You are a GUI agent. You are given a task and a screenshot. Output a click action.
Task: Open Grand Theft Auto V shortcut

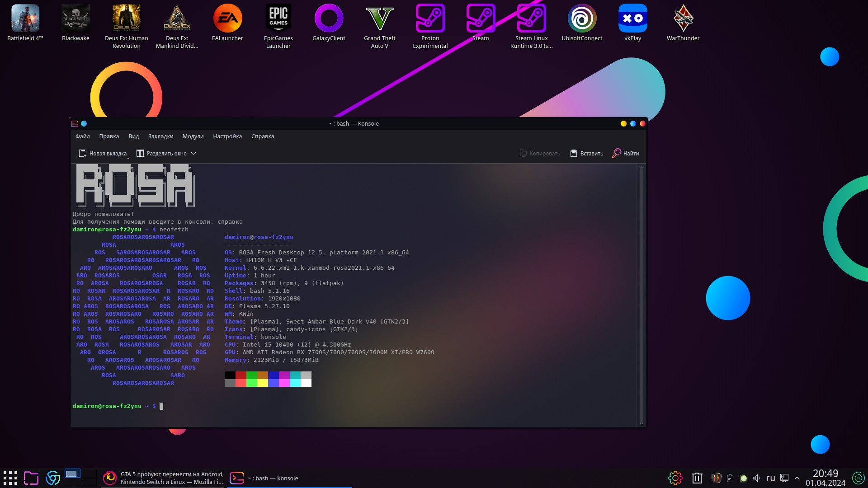(x=380, y=26)
